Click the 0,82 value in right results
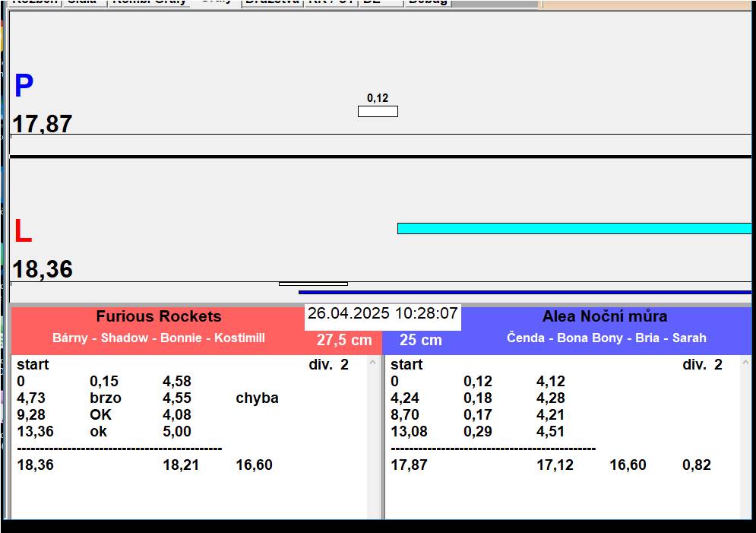The height and width of the screenshot is (533, 756). pyautogui.click(x=697, y=465)
